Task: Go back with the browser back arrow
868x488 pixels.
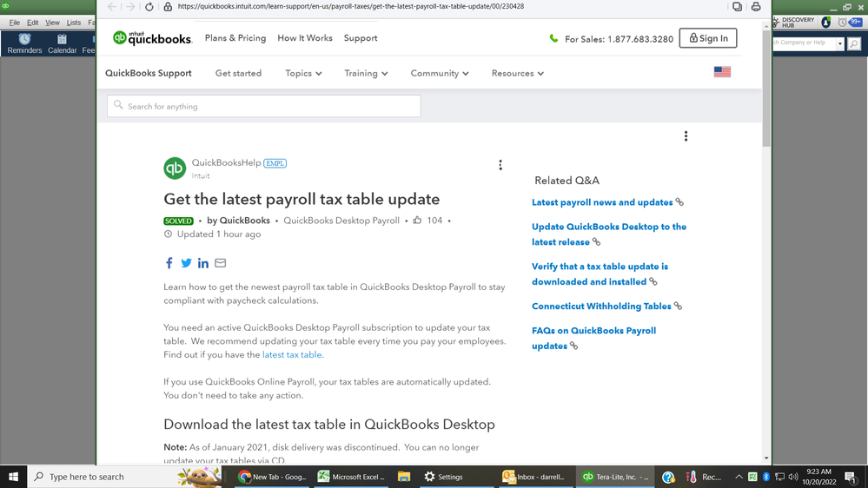Action: [x=112, y=7]
